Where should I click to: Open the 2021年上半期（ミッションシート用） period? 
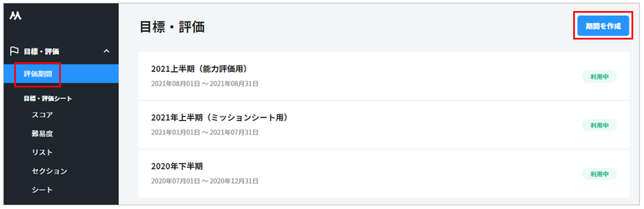click(x=219, y=118)
